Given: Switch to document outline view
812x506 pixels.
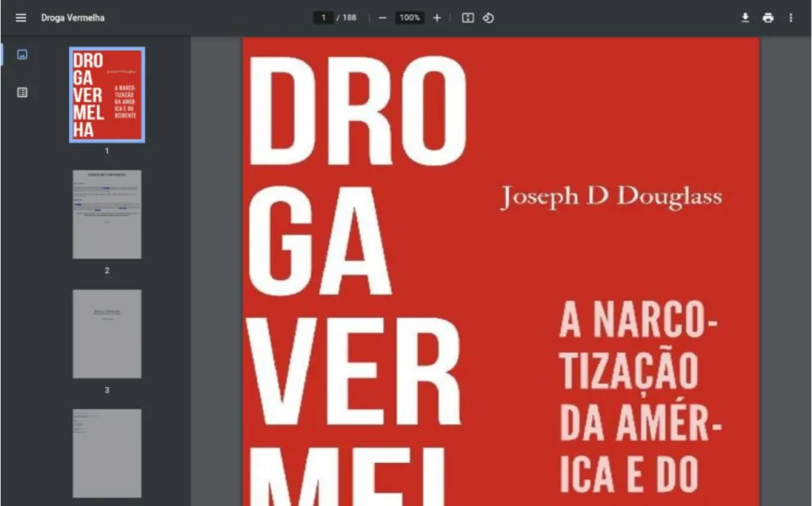Looking at the screenshot, I should 21,91.
